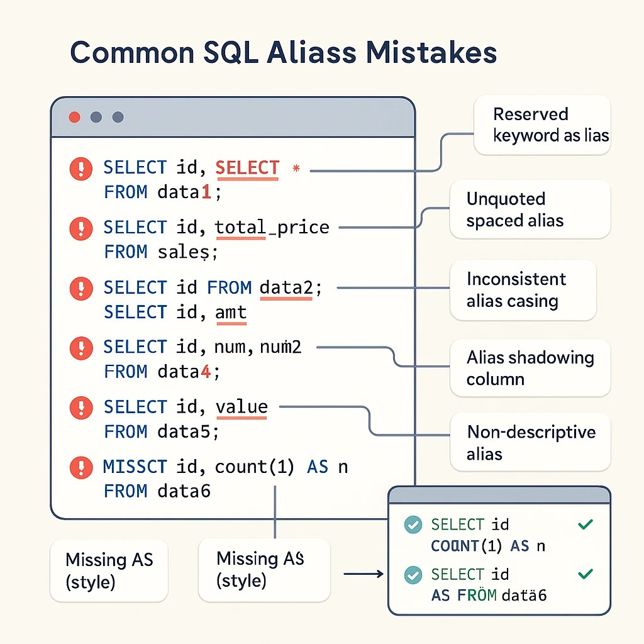Click the teal check circle of the data6 example
The image size is (644, 644).
pyautogui.click(x=413, y=575)
